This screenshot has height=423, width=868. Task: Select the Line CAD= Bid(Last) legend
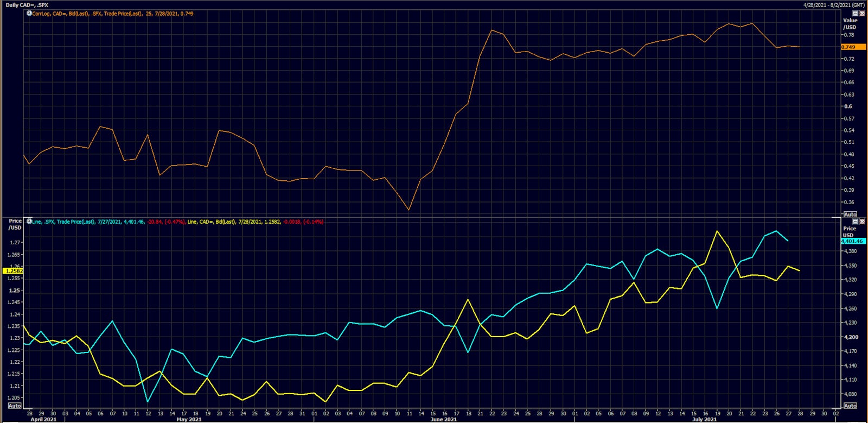[256, 222]
